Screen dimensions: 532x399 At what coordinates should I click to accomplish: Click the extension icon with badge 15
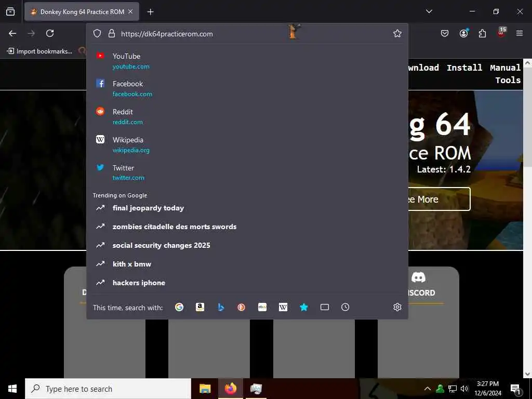click(501, 32)
